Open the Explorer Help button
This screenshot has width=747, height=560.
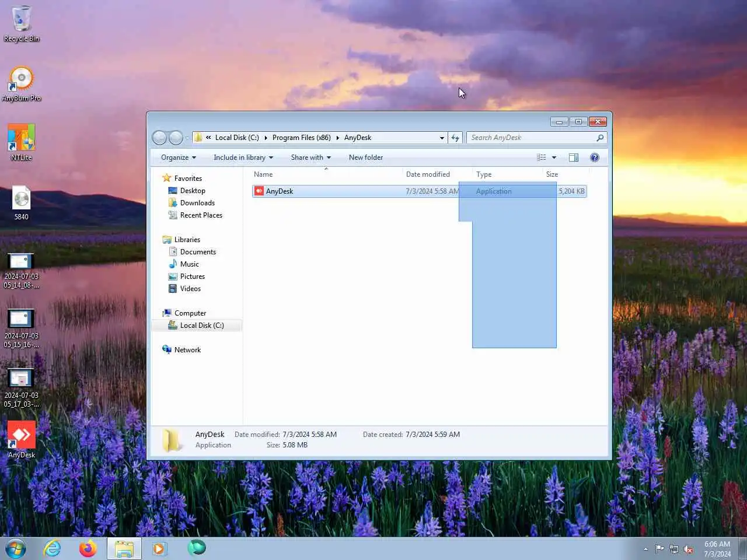[x=595, y=157]
